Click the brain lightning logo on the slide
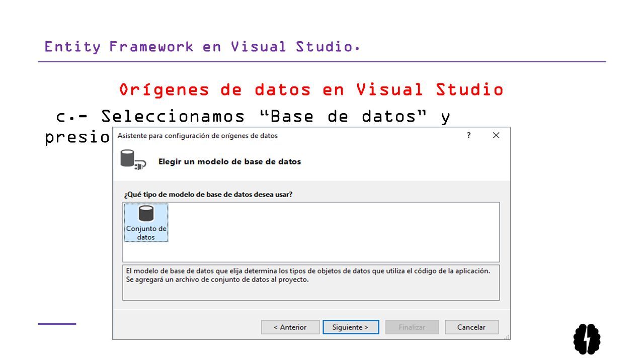644x362 pixels. 587,339
